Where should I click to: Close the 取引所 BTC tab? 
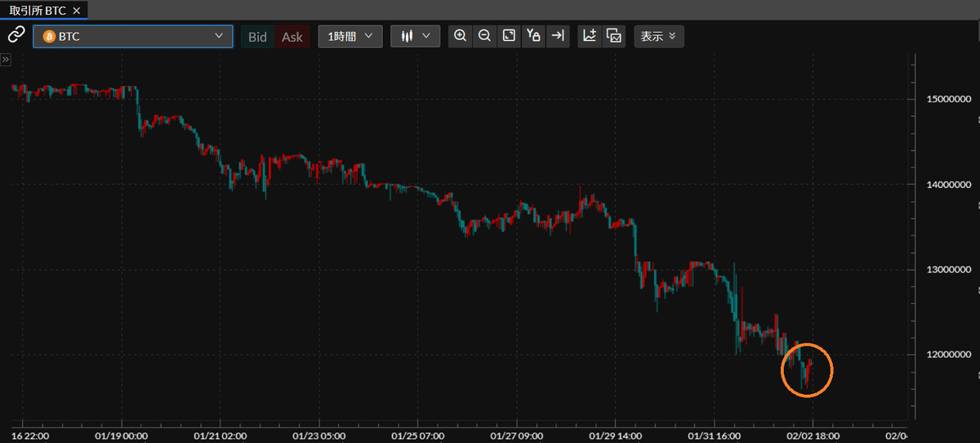(x=77, y=11)
